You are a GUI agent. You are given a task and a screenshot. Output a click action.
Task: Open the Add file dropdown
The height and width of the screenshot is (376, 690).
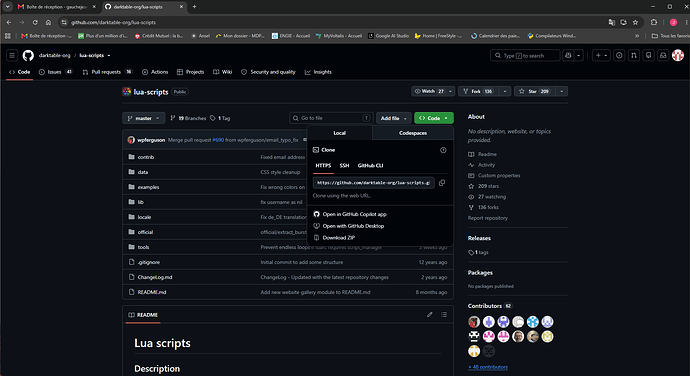393,118
